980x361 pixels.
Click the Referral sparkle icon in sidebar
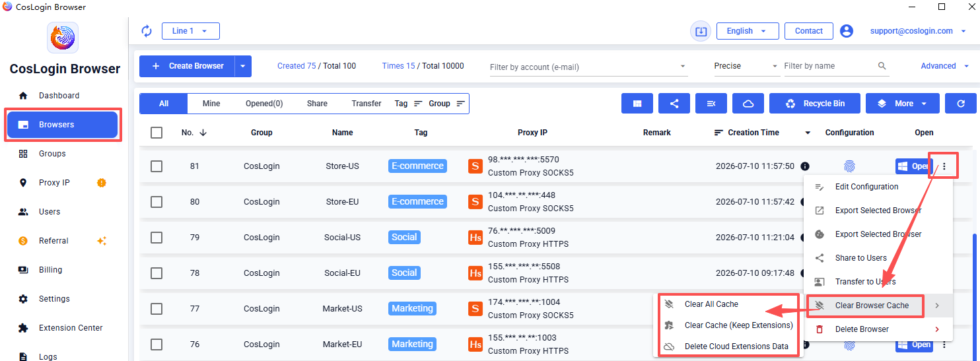coord(102,241)
